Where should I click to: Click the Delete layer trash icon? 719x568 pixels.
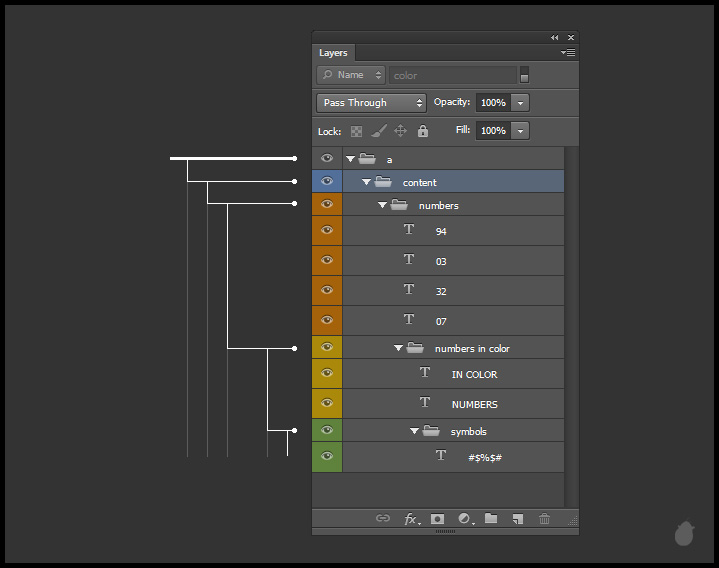coord(544,519)
